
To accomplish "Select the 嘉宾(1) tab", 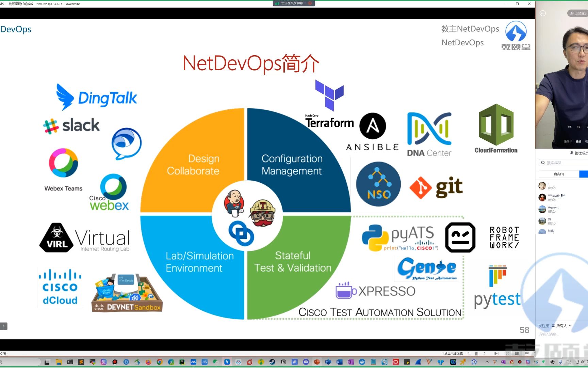I will pos(559,174).
